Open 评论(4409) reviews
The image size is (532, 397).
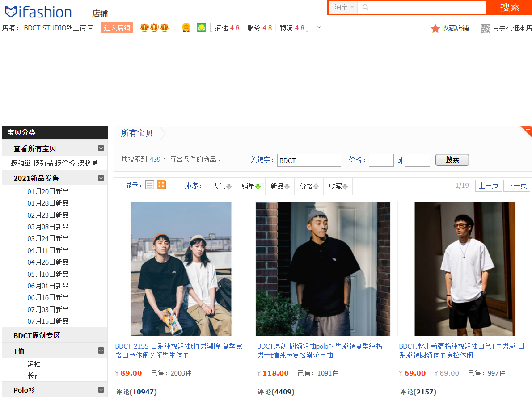coord(276,392)
